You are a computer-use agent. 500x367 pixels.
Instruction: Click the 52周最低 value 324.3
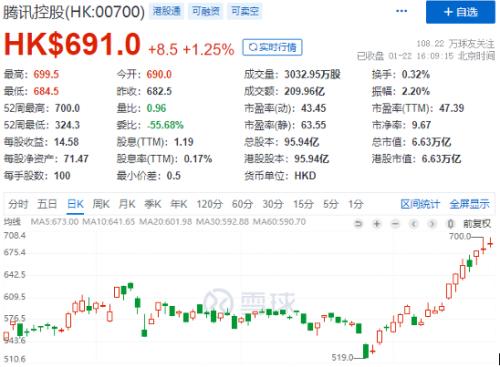[67, 125]
